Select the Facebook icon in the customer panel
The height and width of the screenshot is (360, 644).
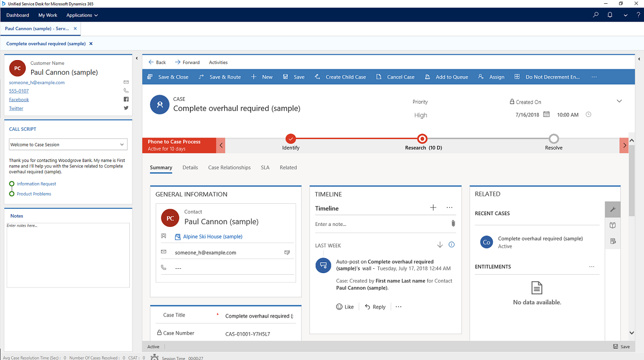click(126, 99)
